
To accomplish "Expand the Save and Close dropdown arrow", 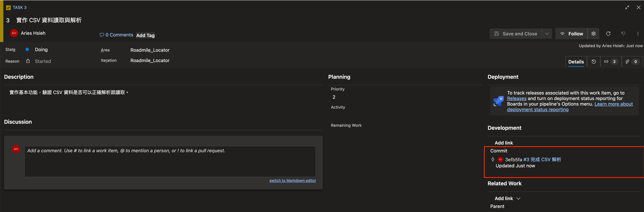I will tap(547, 34).
